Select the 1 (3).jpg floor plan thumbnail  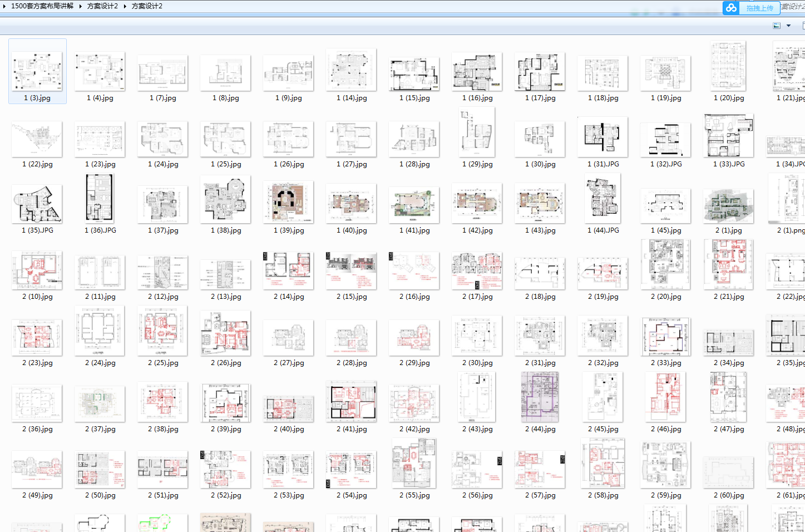[x=37, y=71]
